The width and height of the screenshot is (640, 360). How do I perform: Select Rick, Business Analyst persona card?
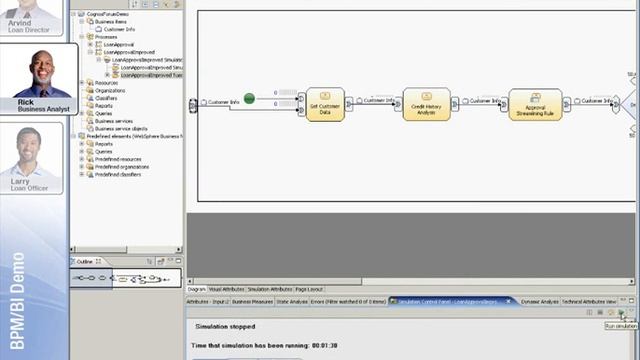click(39, 79)
